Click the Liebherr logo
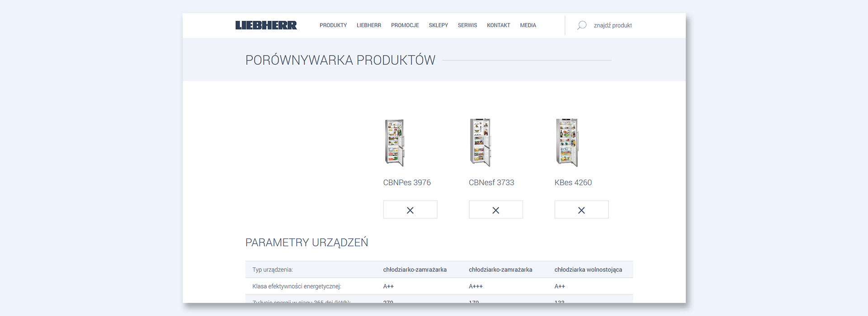 click(266, 25)
